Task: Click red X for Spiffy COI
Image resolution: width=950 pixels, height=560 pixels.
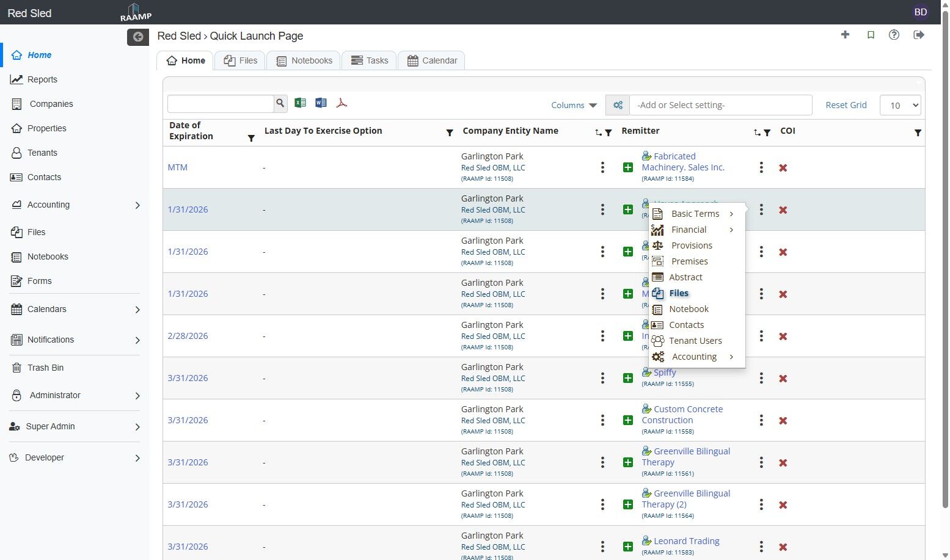Action: point(783,379)
